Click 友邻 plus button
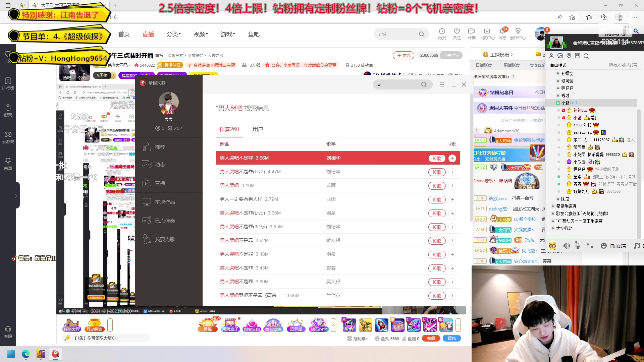This screenshot has width=644, height=362. (404, 55)
